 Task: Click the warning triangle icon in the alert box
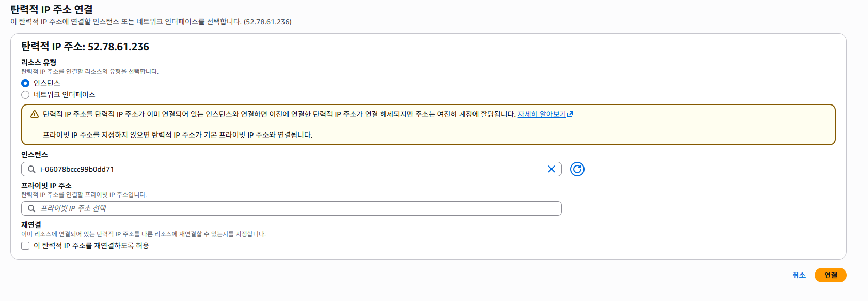point(35,114)
